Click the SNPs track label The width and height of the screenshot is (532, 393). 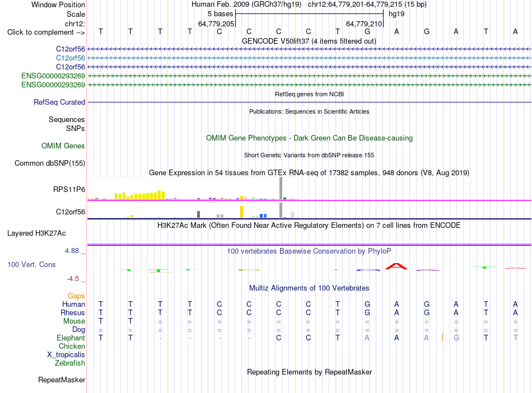[76, 129]
